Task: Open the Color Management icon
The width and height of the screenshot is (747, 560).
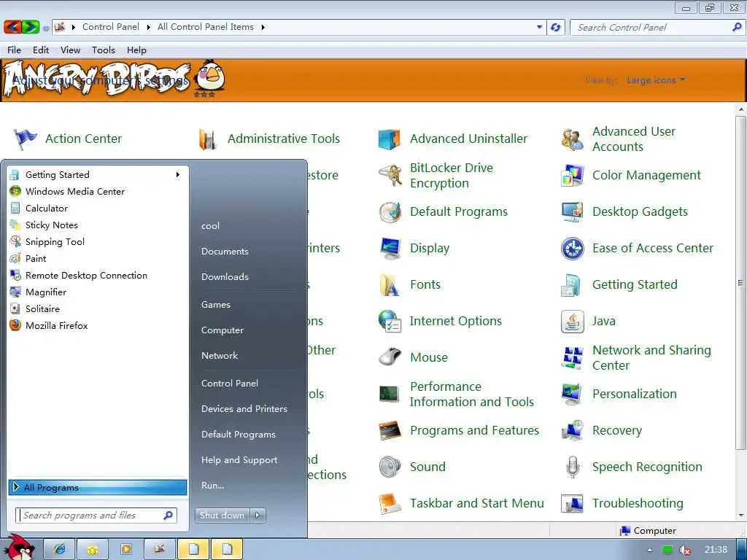Action: pyautogui.click(x=572, y=175)
